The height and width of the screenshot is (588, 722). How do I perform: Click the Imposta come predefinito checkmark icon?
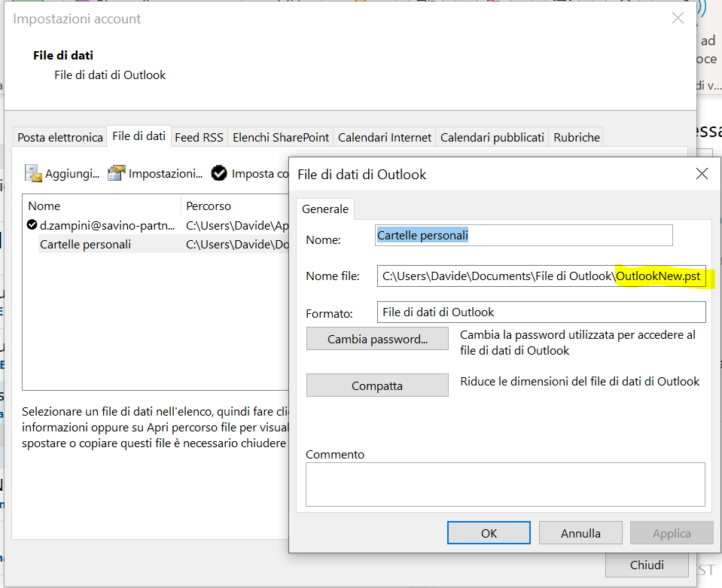click(219, 173)
